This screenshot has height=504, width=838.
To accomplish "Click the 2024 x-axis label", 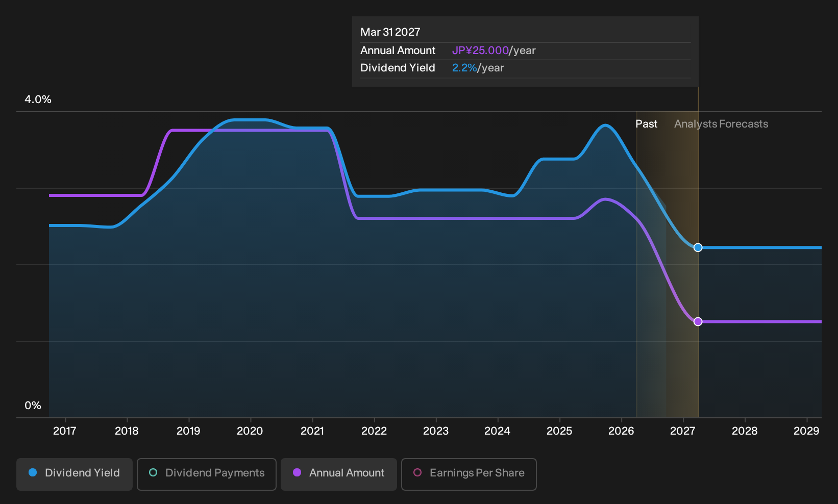I will (498, 431).
